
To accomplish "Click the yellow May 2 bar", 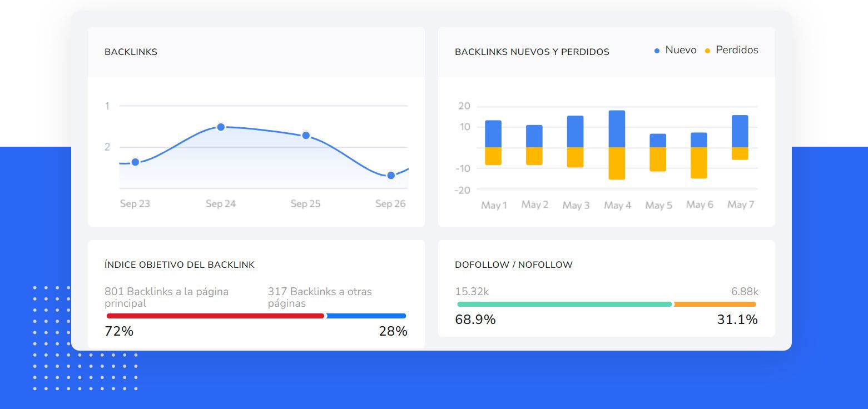I will point(534,156).
